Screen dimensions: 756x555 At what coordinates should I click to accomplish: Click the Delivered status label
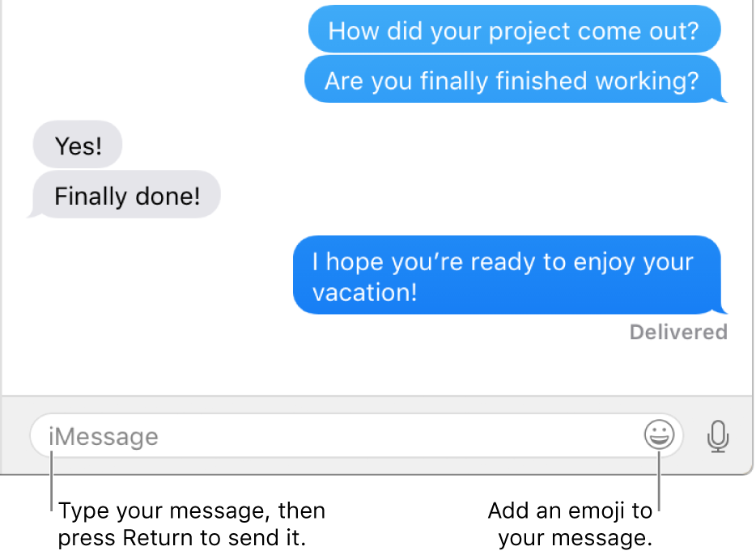click(x=678, y=332)
